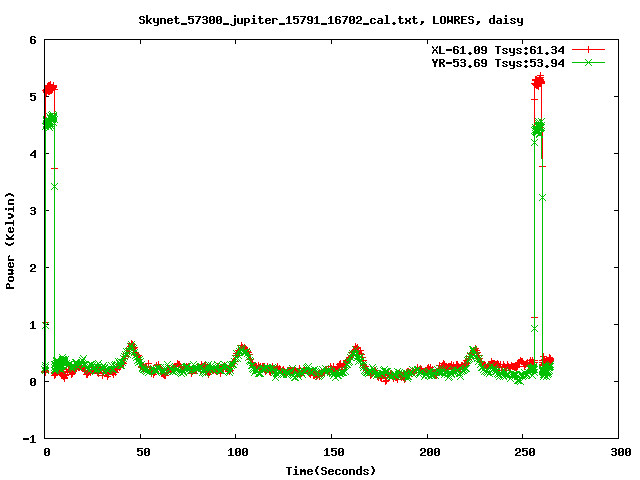The height and width of the screenshot is (480, 640).
Task: Click the plot title Skynet_57300_jupiter_15791_16702_cal.txt
Action: (278, 20)
